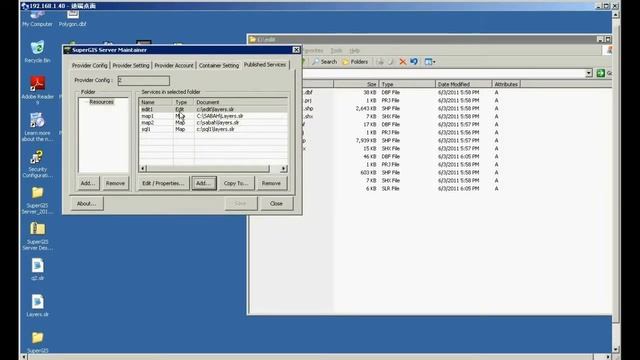Viewport: 640px width, 360px height.
Task: Select Resources folder in Folder tree
Action: [101, 102]
